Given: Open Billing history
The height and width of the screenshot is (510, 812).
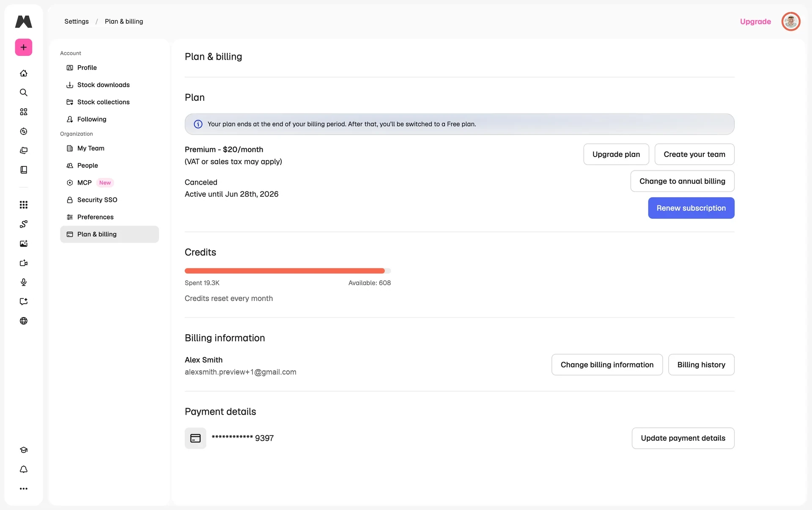Looking at the screenshot, I should pyautogui.click(x=701, y=365).
